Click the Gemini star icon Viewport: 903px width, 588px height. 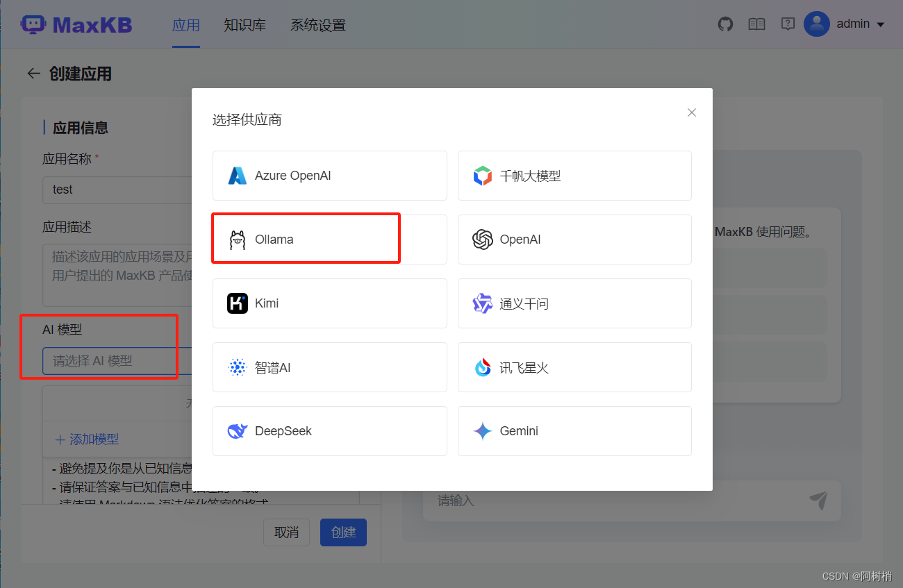483,431
